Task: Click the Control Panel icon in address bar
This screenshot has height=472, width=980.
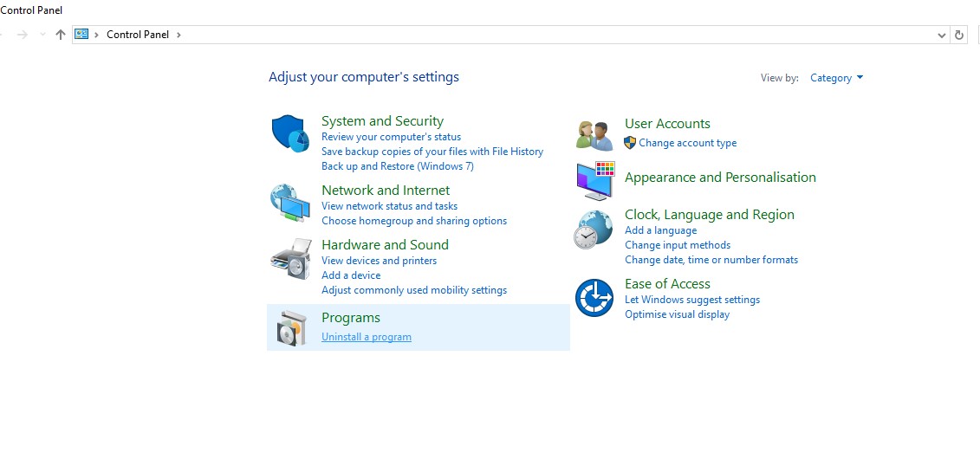Action: pos(81,35)
